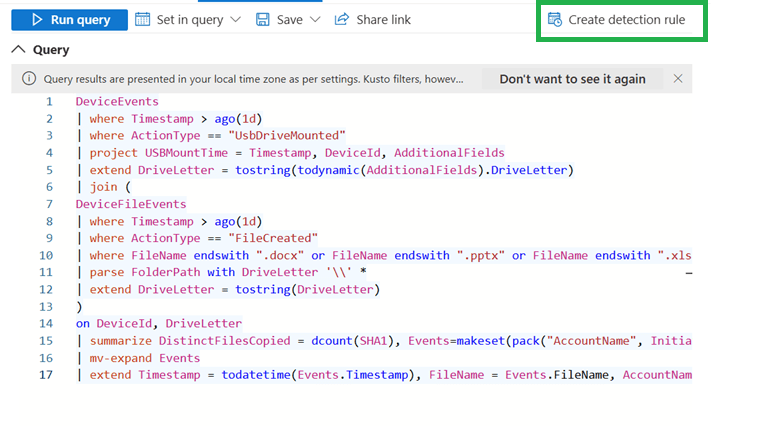
Task: Place cursor on DeviceEvents table name
Action: click(116, 102)
